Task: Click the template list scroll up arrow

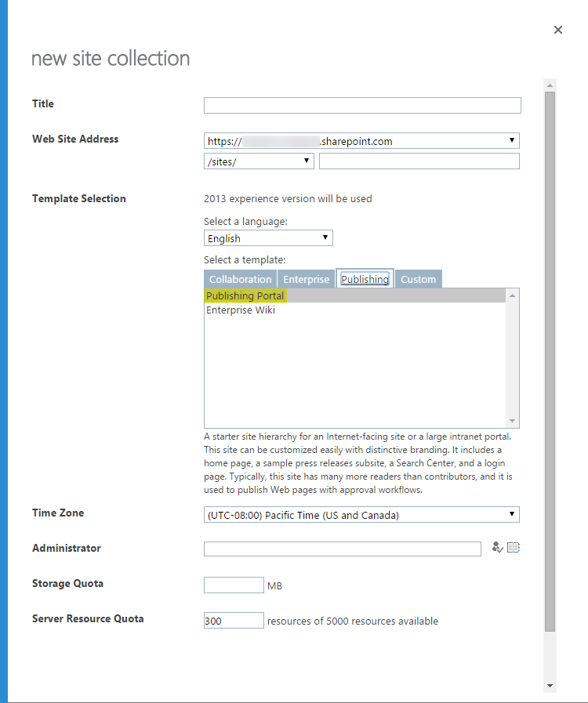Action: pyautogui.click(x=513, y=295)
